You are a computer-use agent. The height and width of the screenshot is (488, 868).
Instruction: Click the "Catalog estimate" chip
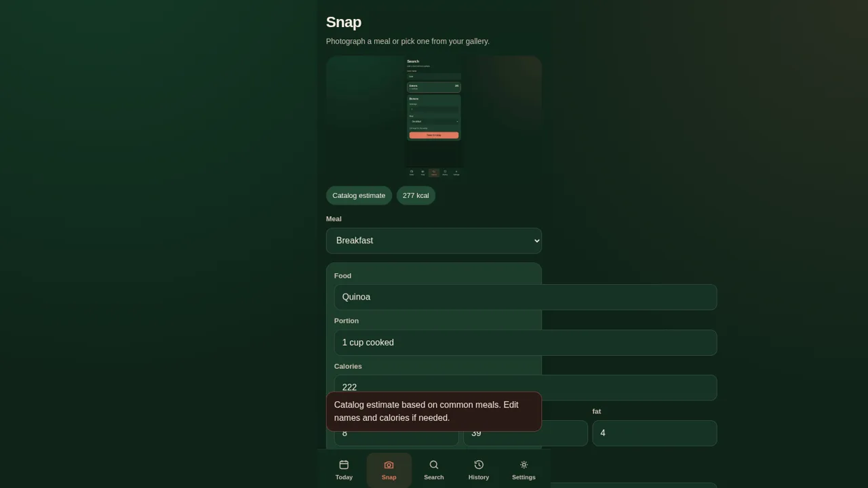(x=359, y=195)
